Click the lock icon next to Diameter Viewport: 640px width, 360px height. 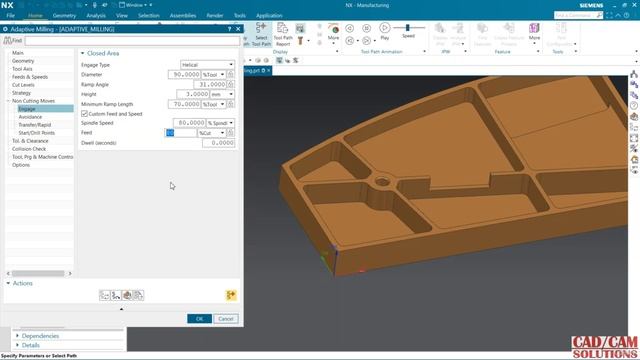tap(231, 74)
